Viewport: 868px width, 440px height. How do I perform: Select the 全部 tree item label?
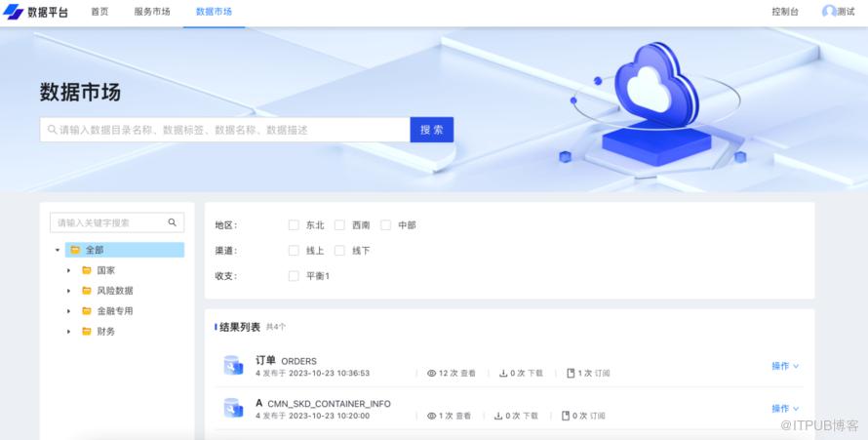pos(95,250)
